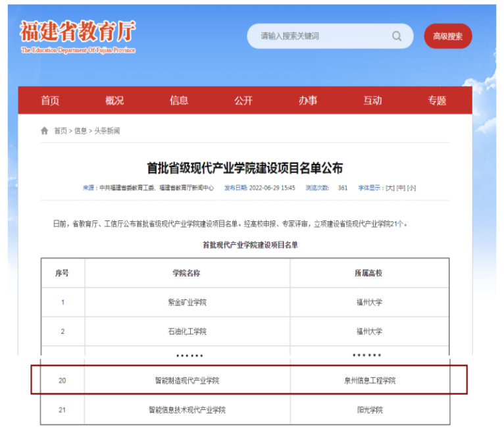Go to 首页 in the breadcrumb
The width and height of the screenshot is (504, 439).
tap(61, 130)
